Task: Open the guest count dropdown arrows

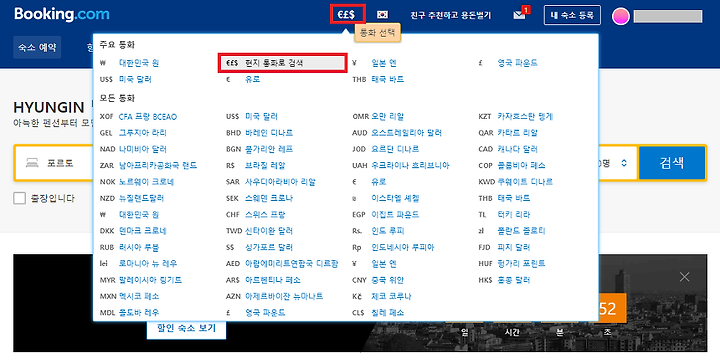Action: point(624,163)
